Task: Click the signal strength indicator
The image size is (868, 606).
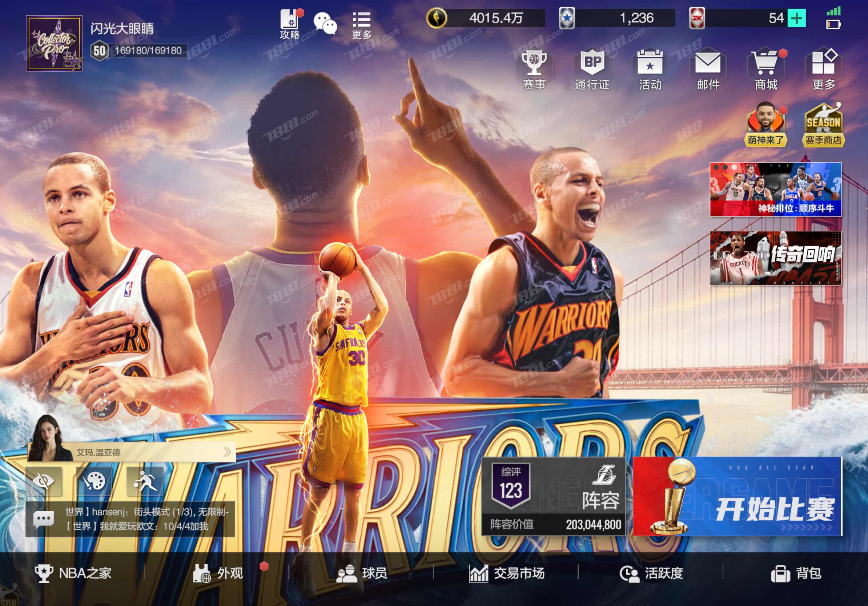Action: click(833, 11)
